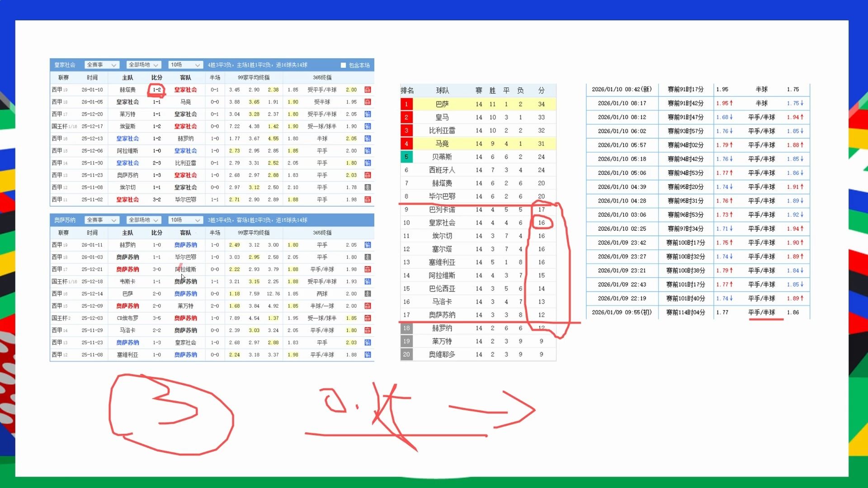The width and height of the screenshot is (868, 488).
Task: Click the 2026/01/09 09:55(初) odds record row
Action: (x=622, y=312)
